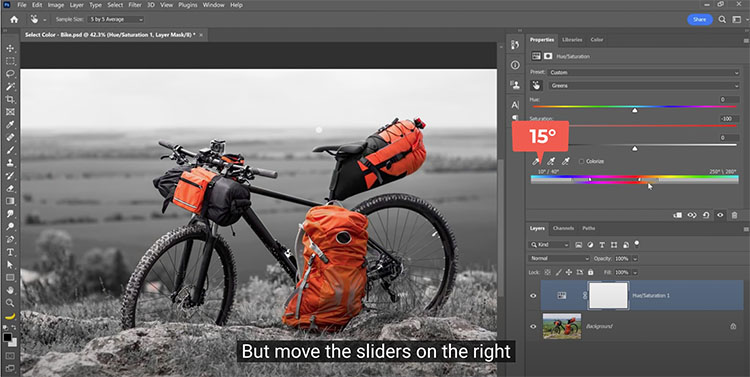The width and height of the screenshot is (750, 377).
Task: Select the Eyedropper tool in the left toolbar
Action: point(10,125)
